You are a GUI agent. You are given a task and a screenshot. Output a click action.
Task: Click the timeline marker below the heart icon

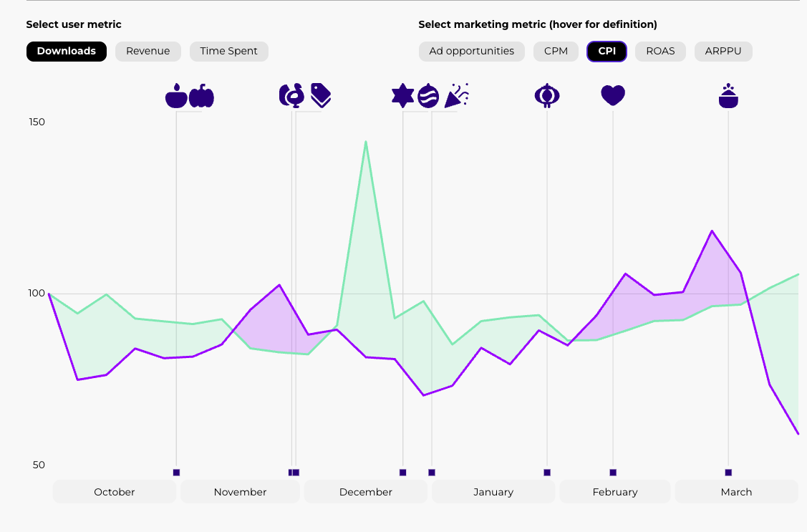point(613,473)
